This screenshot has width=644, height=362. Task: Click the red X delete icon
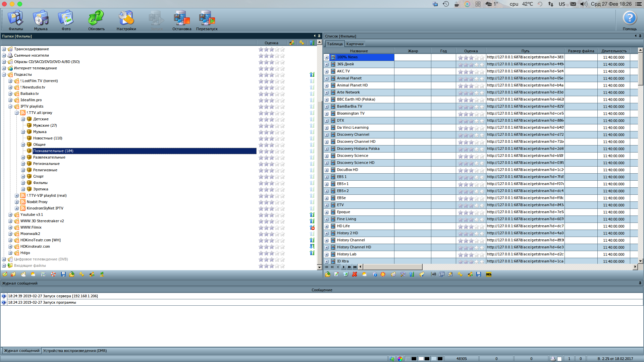(355, 275)
